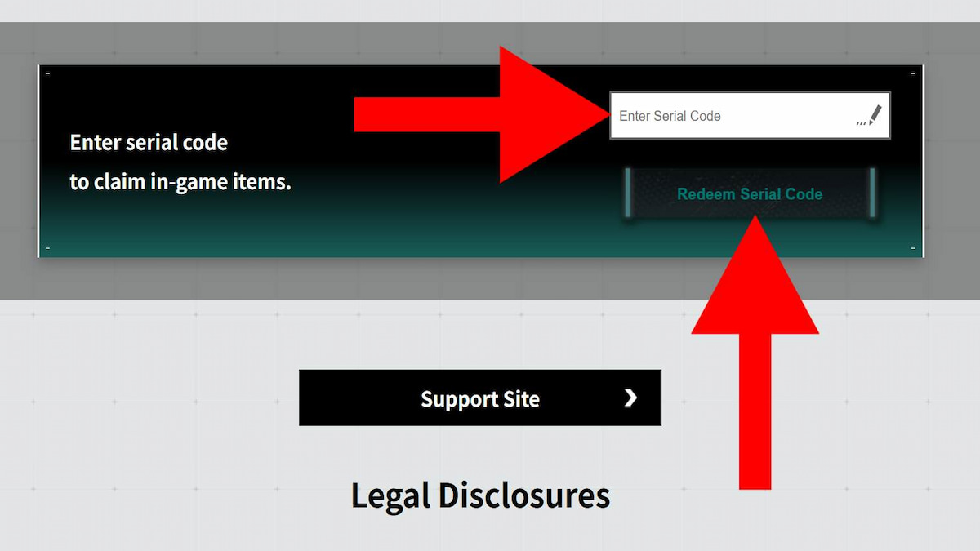This screenshot has width=980, height=551.
Task: Click the red arrow pointing up at Redeem
Action: tap(755, 353)
